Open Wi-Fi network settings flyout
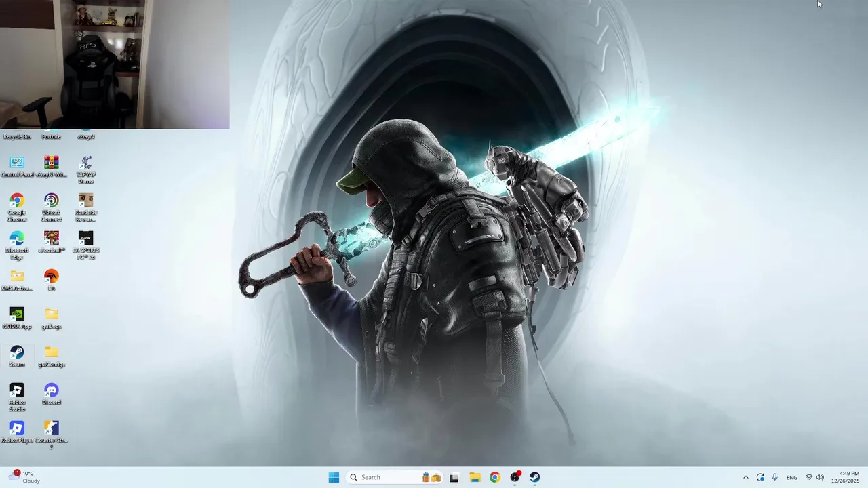 click(x=809, y=477)
